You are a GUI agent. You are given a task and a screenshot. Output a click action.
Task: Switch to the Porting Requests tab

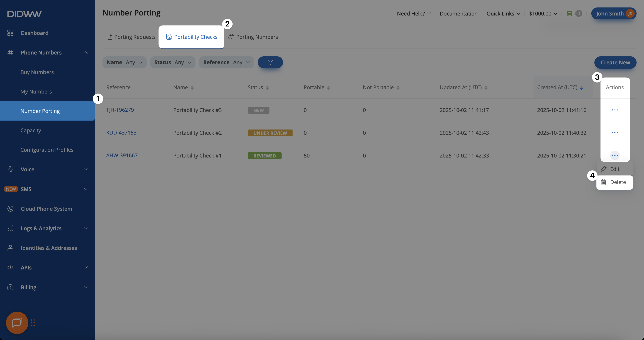132,37
